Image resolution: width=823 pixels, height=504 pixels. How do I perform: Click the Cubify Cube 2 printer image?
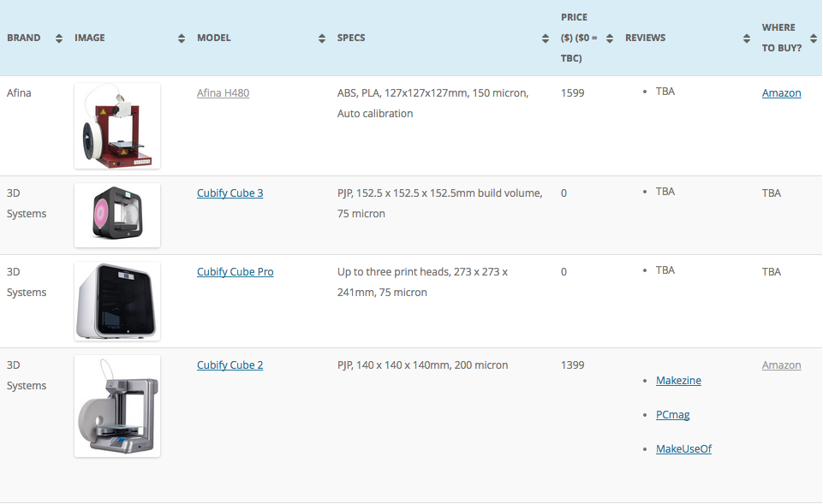(x=117, y=406)
